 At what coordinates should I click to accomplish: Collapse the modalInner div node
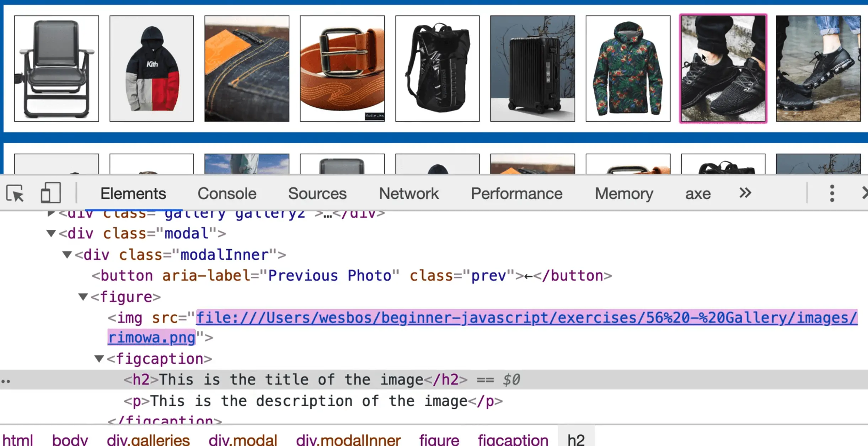(x=67, y=255)
